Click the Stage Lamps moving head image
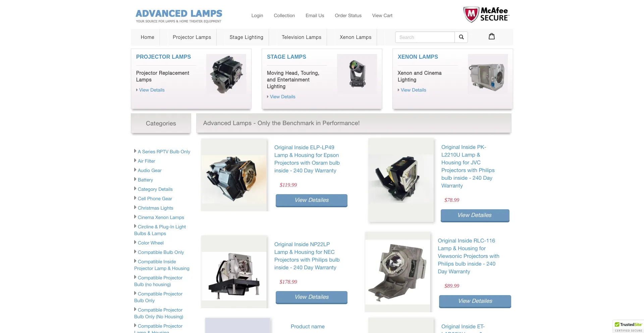The image size is (644, 333). (357, 74)
